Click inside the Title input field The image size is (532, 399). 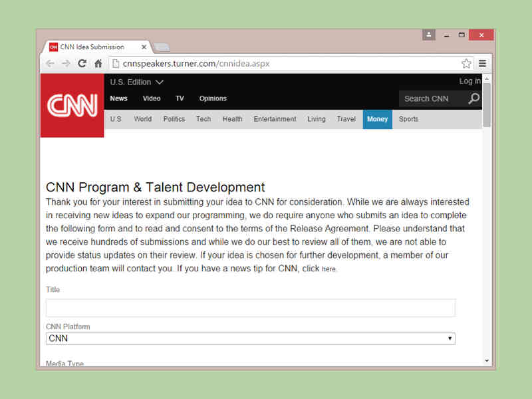coord(250,308)
